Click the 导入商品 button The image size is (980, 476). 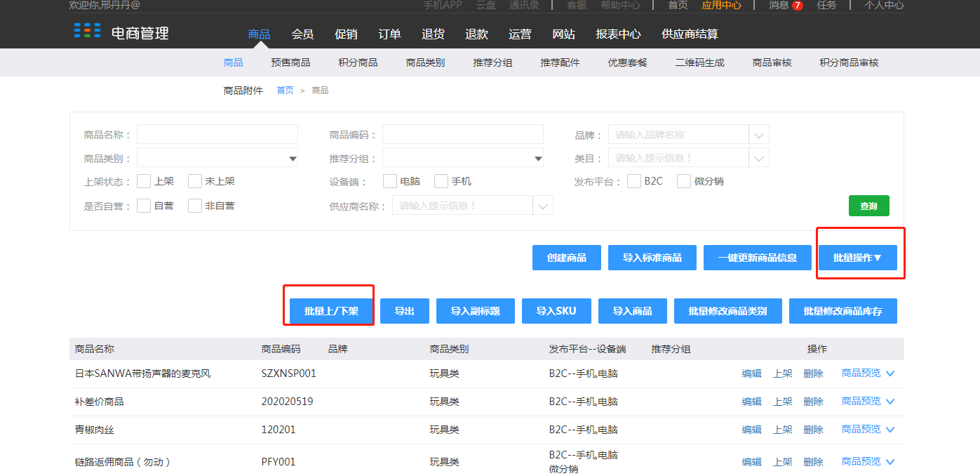pos(633,311)
